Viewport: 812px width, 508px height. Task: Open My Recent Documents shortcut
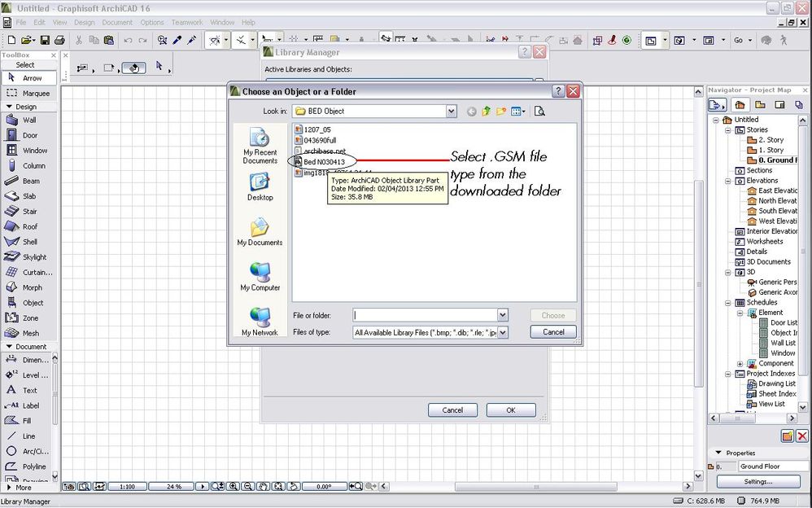(260, 147)
